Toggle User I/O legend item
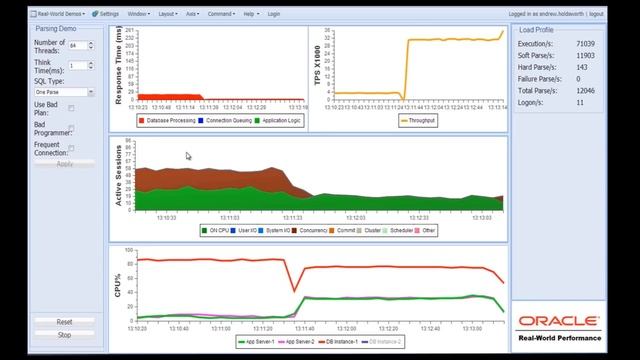640x360 pixels. tap(244, 231)
